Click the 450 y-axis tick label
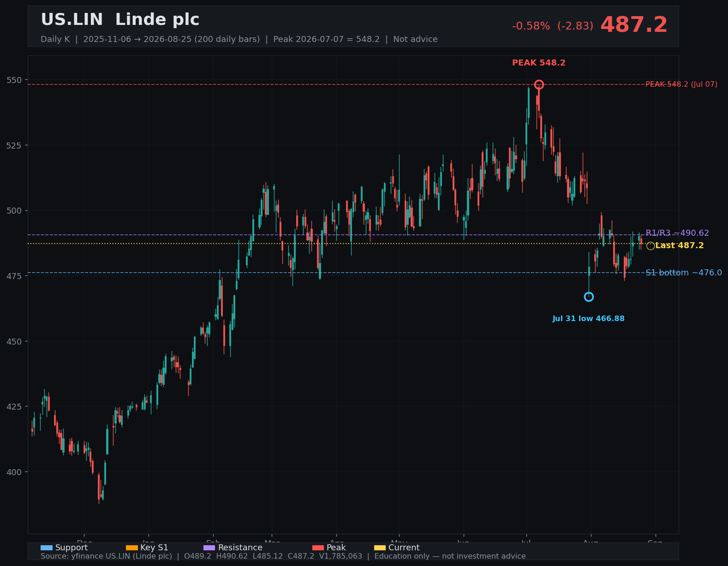The width and height of the screenshot is (728, 566). [x=14, y=342]
